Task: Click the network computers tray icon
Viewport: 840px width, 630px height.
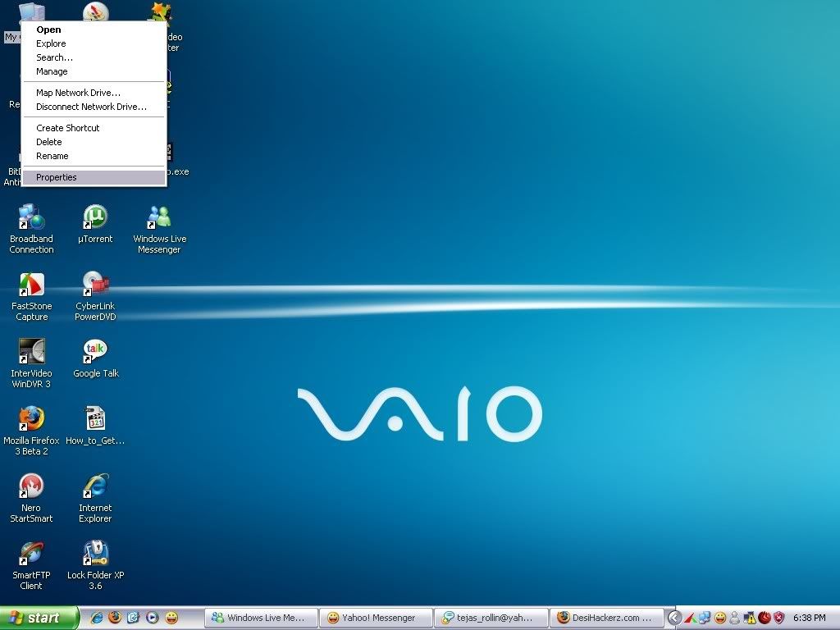Action: [x=705, y=618]
